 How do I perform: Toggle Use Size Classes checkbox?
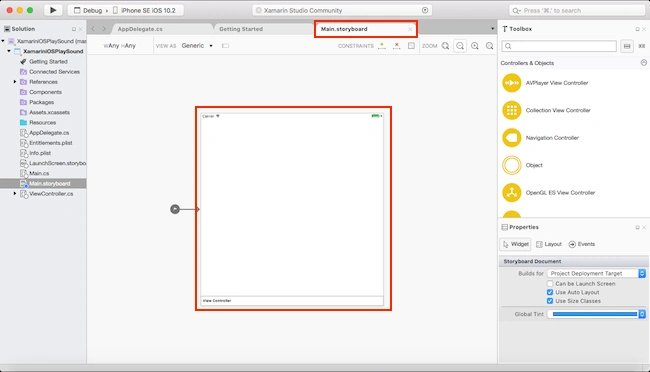pyautogui.click(x=550, y=301)
